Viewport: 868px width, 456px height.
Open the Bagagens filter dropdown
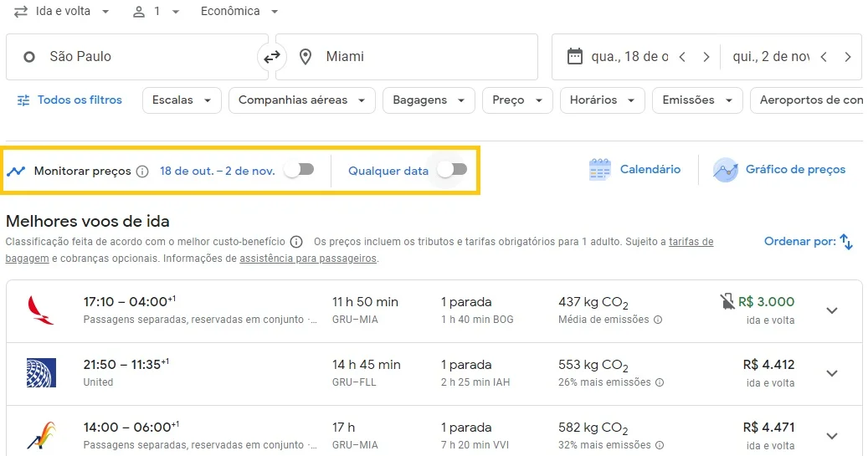pos(429,100)
